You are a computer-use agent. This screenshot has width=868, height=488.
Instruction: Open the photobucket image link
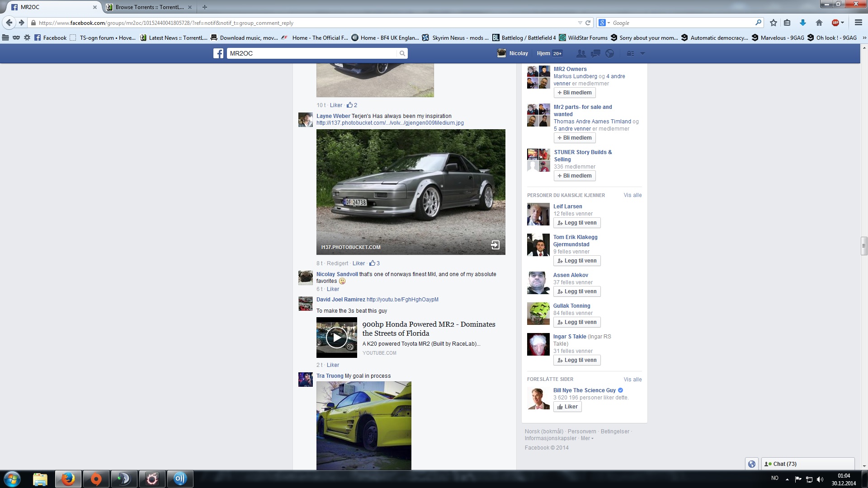point(390,123)
